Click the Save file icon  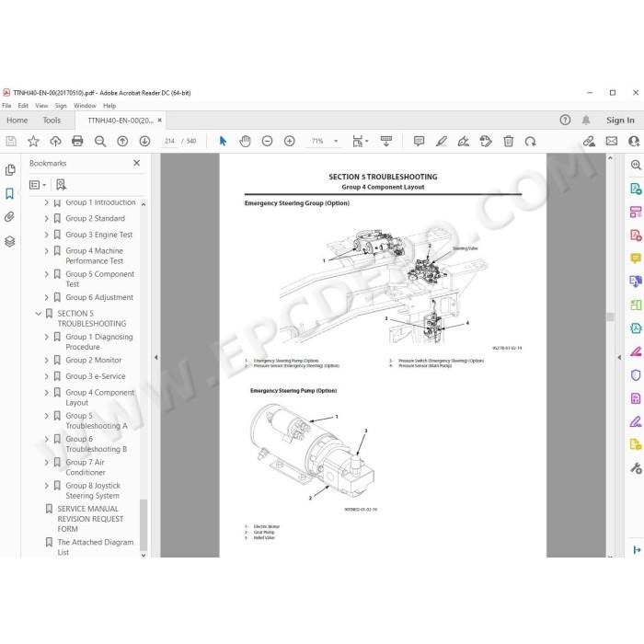coord(11,142)
